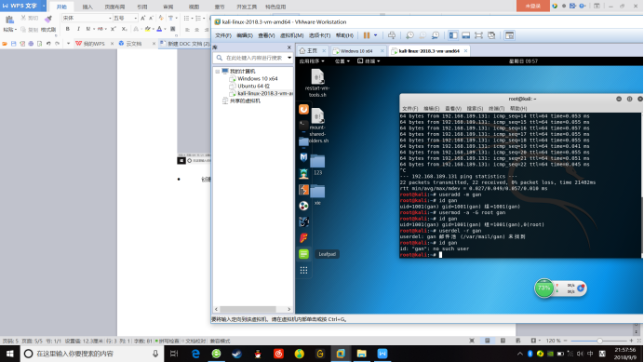Open the font color dropdown arrow in WPS
This screenshot has width=644, height=362.
click(165, 29)
